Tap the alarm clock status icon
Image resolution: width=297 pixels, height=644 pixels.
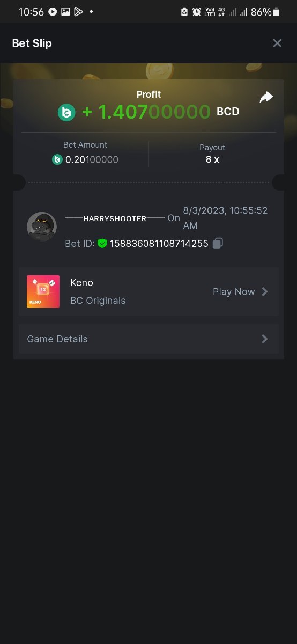point(197,12)
